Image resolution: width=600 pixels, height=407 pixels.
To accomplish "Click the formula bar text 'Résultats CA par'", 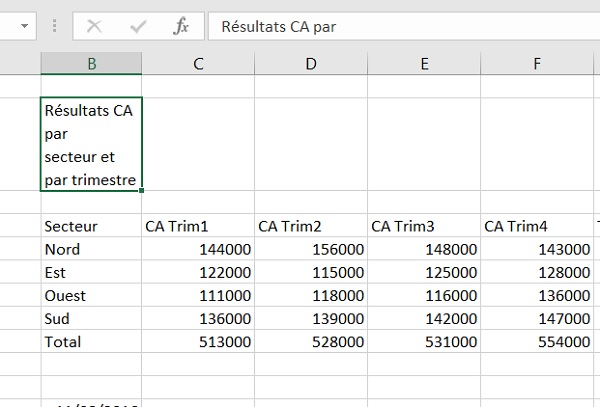I will pos(279,27).
